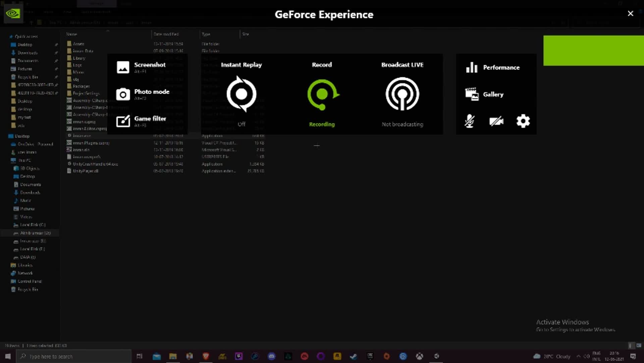Image resolution: width=644 pixels, height=363 pixels.
Task: Click the Instant Replay Off status
Action: 241,124
